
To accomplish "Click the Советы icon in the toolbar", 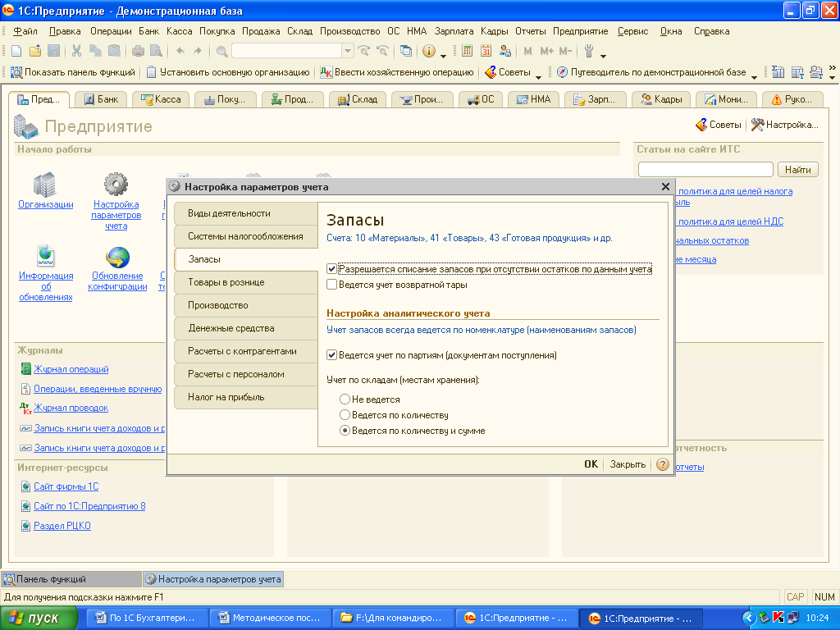I will point(491,72).
